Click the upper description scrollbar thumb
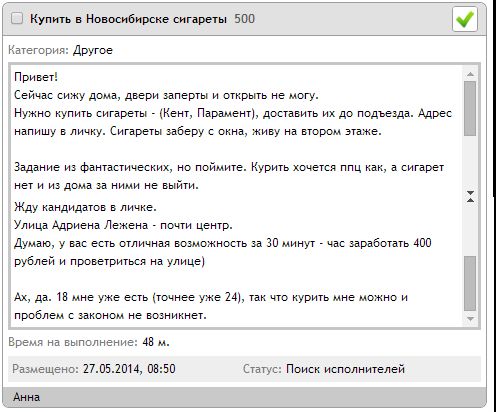This screenshot has width=496, height=412. [470, 108]
